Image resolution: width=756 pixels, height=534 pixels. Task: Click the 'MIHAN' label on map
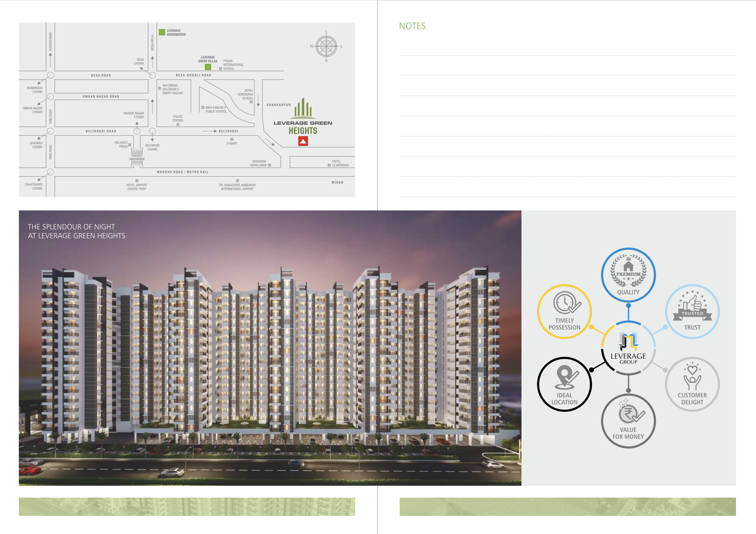coord(338,183)
